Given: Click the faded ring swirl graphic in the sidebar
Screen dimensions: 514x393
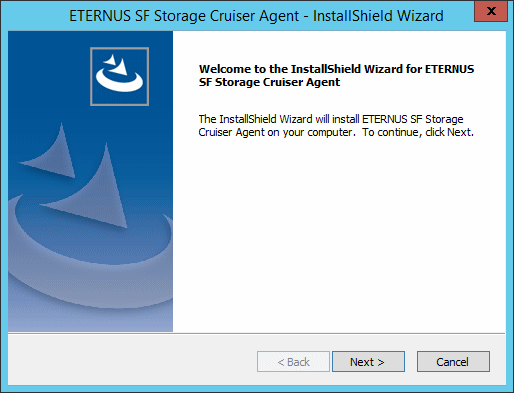Looking at the screenshot, I should 90,263.
